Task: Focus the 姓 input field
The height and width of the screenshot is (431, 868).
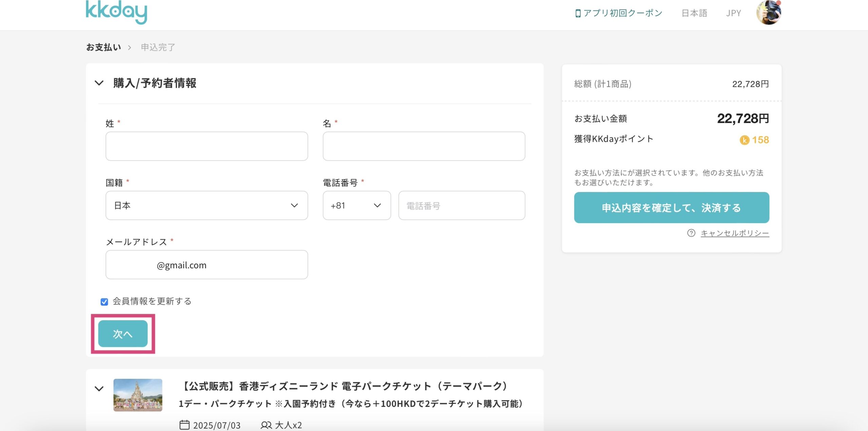Action: click(206, 146)
